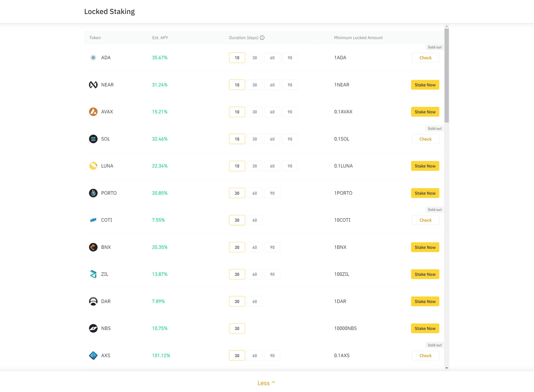Screen dimensions: 534x392
Task: Select 60-day duration for BNX
Action: [x=254, y=247]
